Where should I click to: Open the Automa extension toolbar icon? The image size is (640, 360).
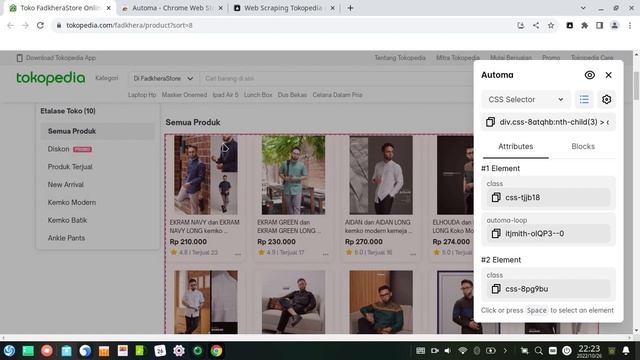coord(569,25)
